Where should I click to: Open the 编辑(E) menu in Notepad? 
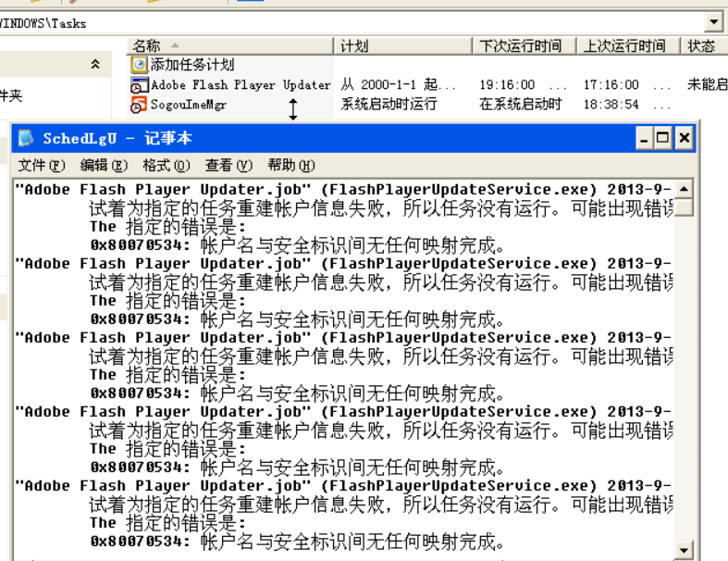pyautogui.click(x=104, y=166)
